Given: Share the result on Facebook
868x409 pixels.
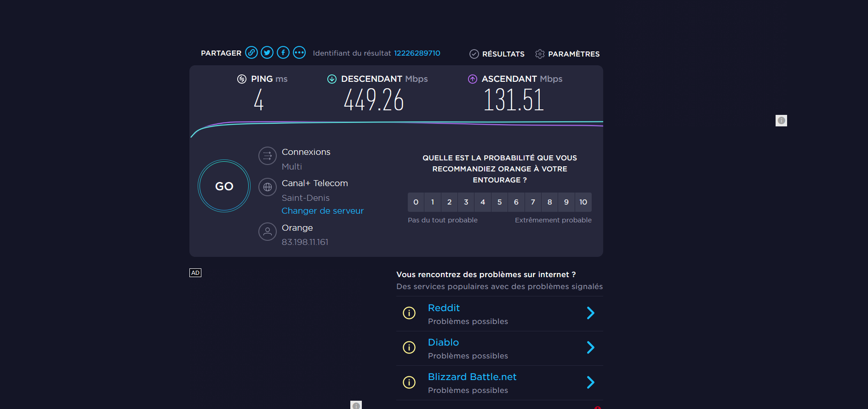Looking at the screenshot, I should (x=283, y=53).
